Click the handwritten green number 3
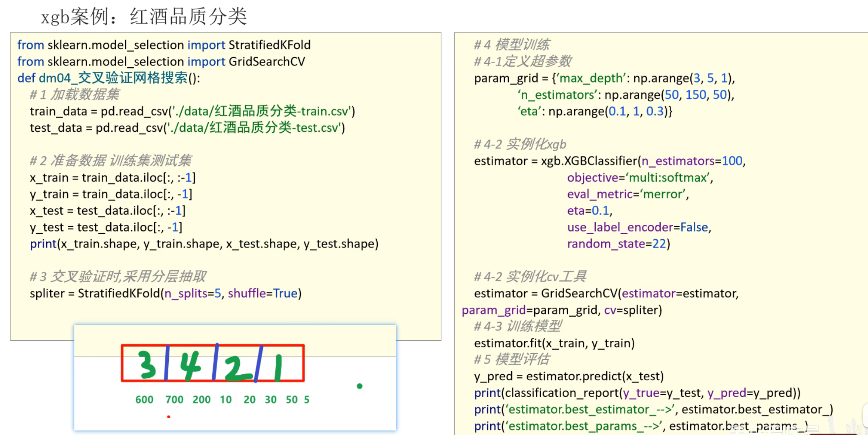The image size is (868, 435). 147,364
